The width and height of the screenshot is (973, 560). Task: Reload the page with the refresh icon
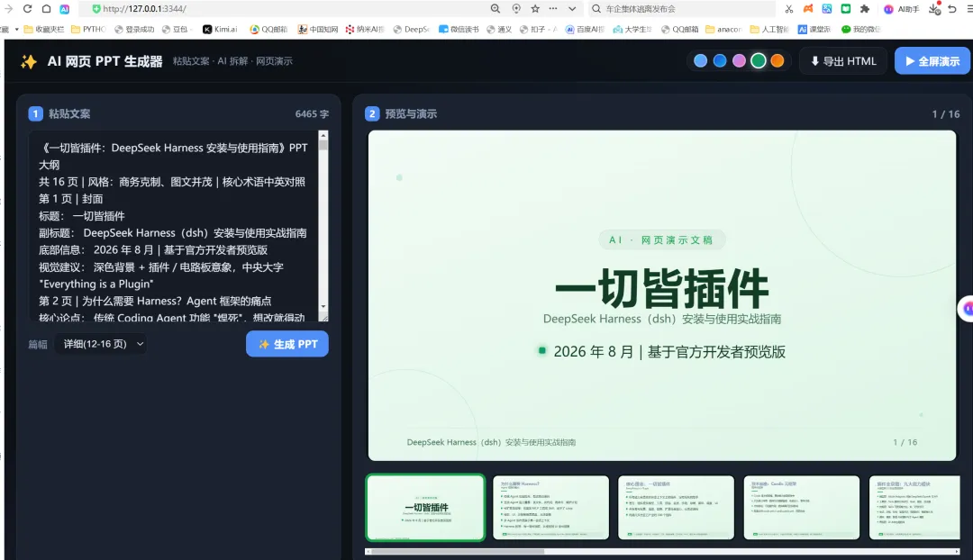tap(27, 9)
